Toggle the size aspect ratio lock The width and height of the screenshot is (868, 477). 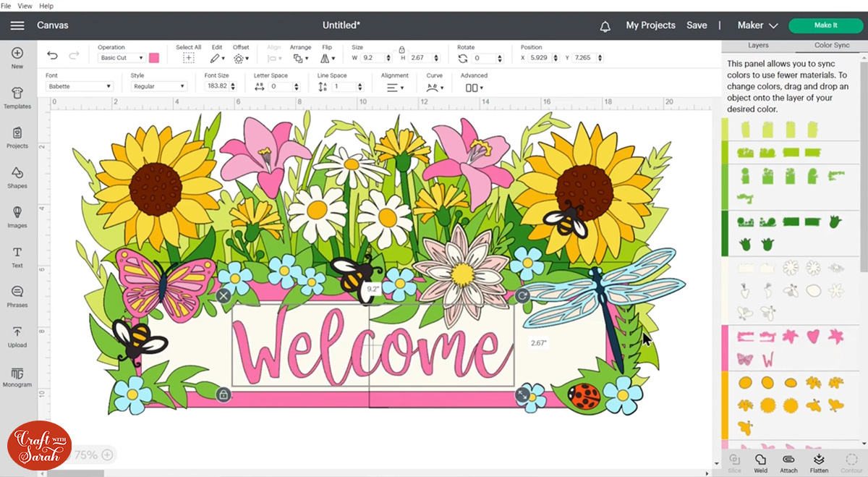401,48
